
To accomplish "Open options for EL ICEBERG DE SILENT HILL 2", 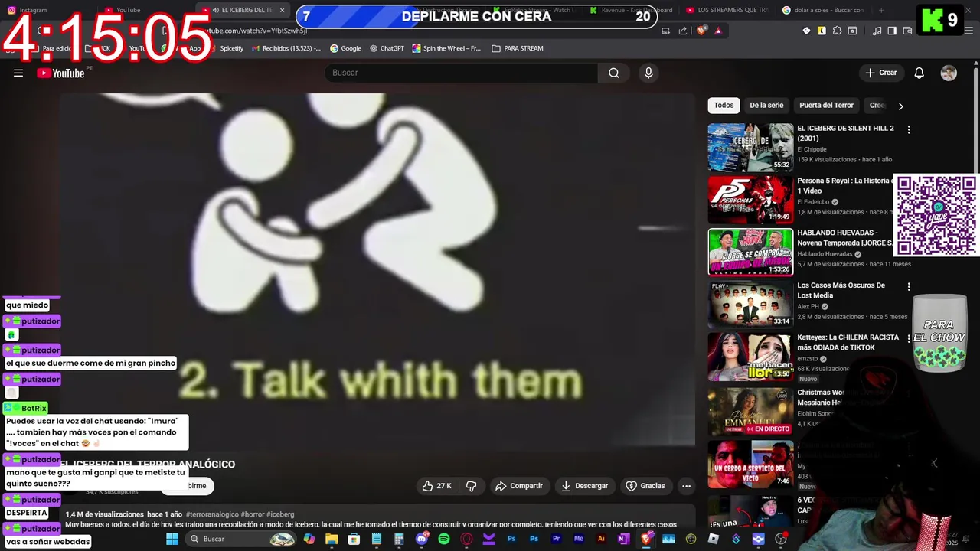I will pyautogui.click(x=909, y=130).
